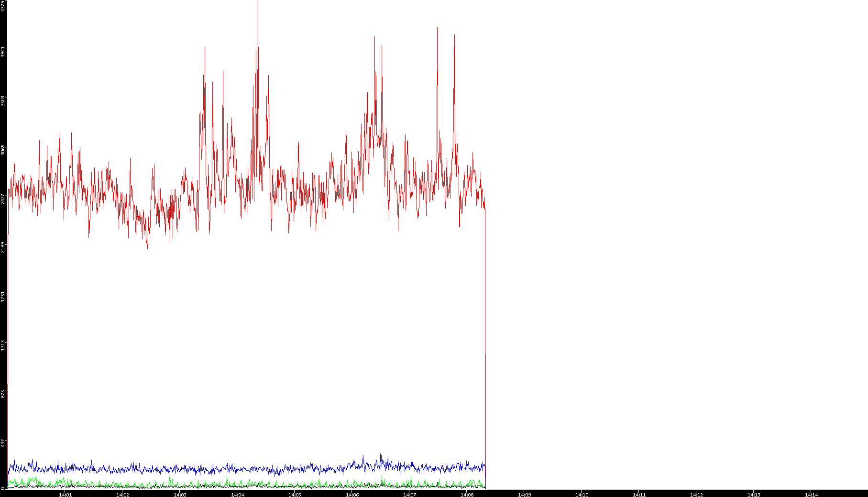
Task: Click the 14:11 time axis label
Action: pos(639,495)
